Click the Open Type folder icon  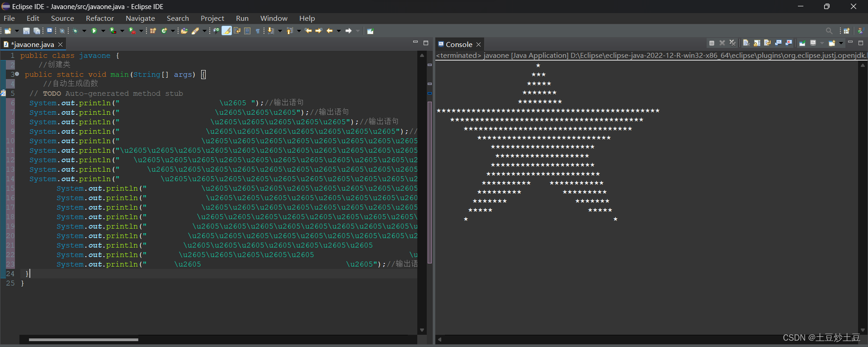[x=184, y=31]
